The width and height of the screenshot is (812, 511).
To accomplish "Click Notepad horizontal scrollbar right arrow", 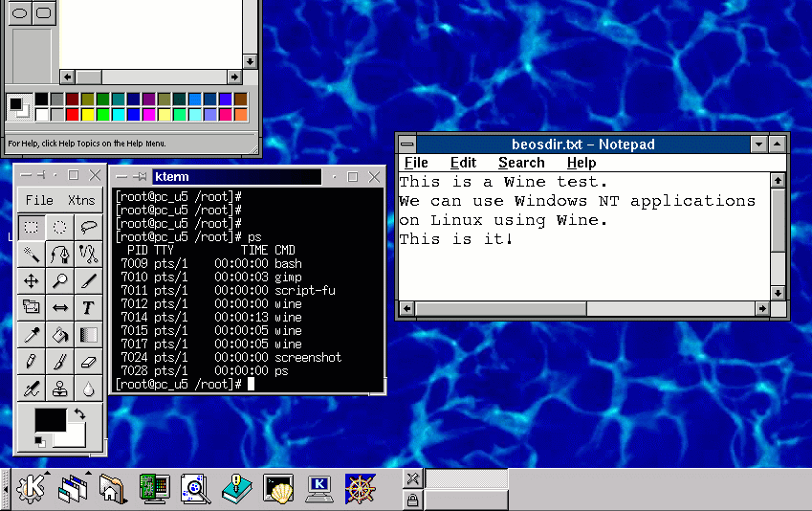I will [761, 309].
